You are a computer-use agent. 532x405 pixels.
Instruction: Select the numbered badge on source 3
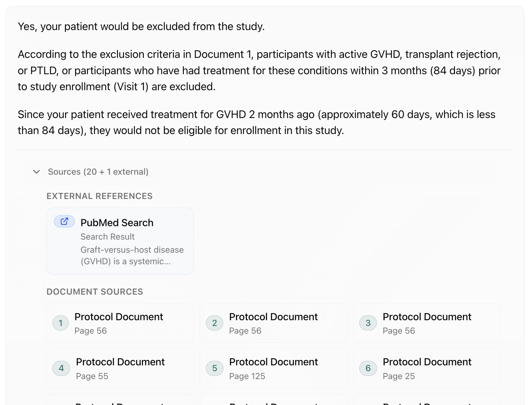pyautogui.click(x=368, y=323)
